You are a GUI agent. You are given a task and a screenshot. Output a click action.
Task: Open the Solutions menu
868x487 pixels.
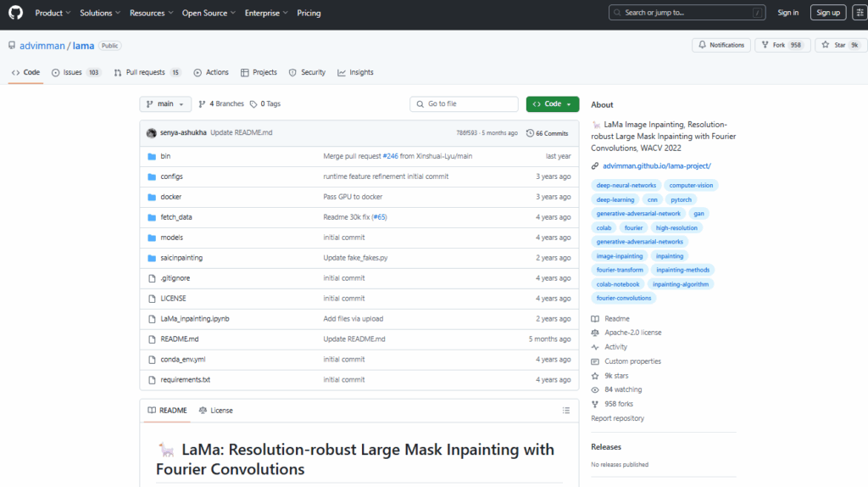(x=100, y=13)
